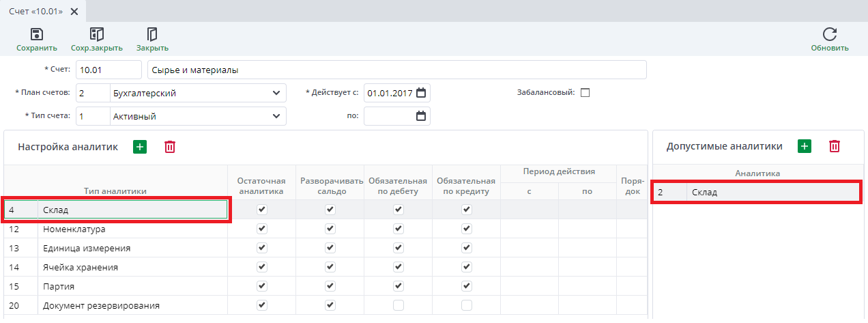This screenshot has width=868, height=323.
Task: Add a Допустимые аналитики entry with green plus
Action: click(x=804, y=146)
